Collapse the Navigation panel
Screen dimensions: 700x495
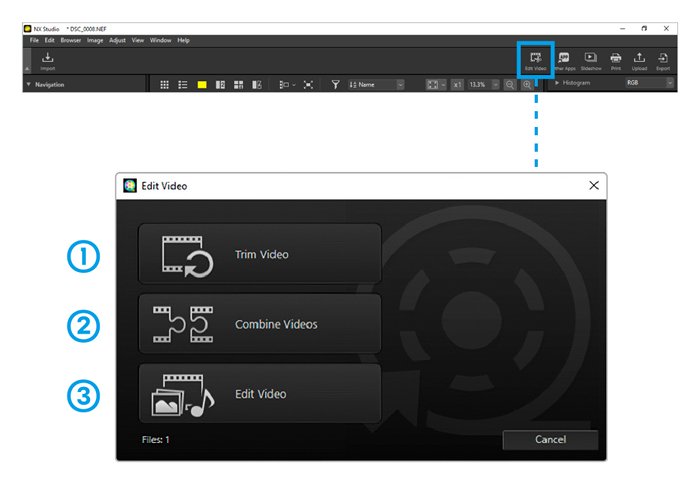coord(28,85)
